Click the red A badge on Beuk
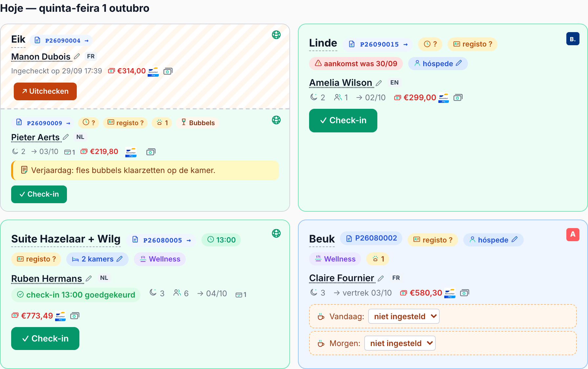The height and width of the screenshot is (369, 588). point(573,234)
